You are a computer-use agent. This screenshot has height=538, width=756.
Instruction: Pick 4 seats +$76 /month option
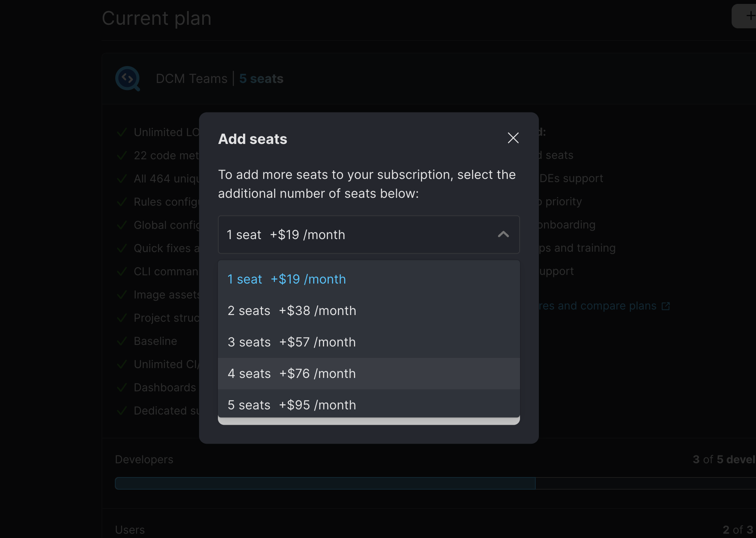click(x=291, y=374)
